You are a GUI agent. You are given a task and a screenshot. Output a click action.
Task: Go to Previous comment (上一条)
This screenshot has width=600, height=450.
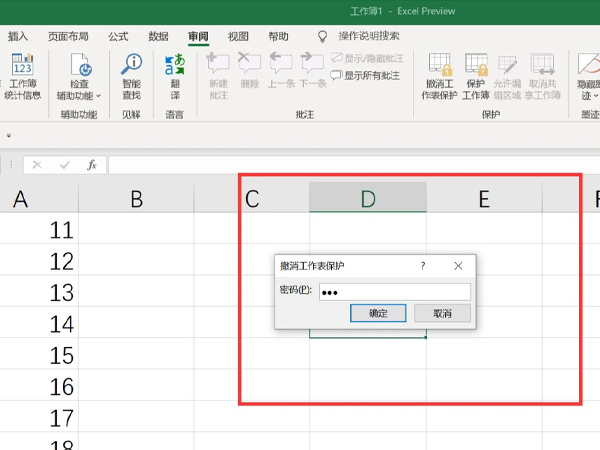(x=281, y=70)
